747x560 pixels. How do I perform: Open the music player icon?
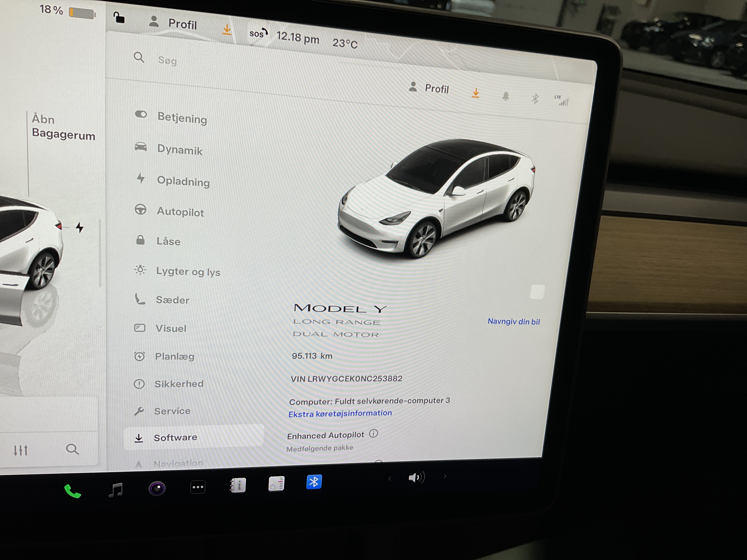(116, 490)
